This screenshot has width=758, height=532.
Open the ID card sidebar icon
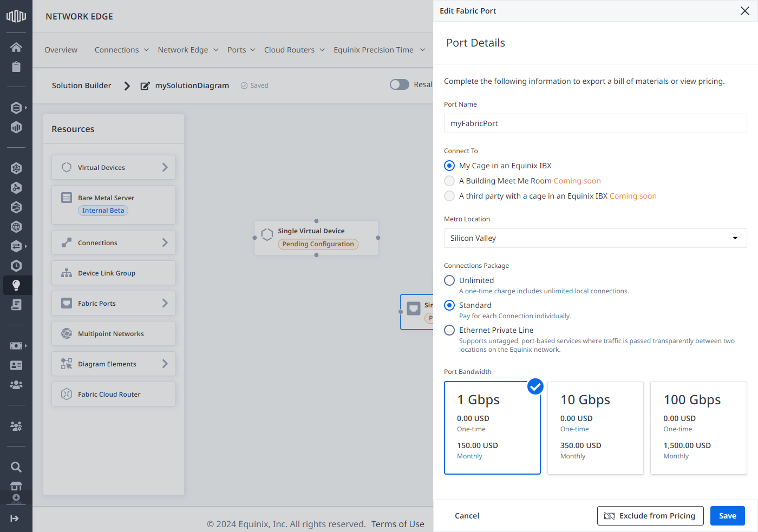click(16, 365)
